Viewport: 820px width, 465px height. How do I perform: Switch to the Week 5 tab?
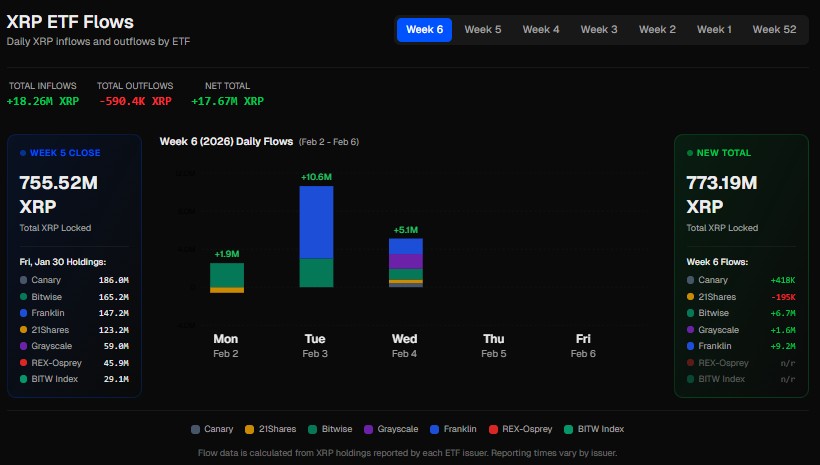click(483, 30)
